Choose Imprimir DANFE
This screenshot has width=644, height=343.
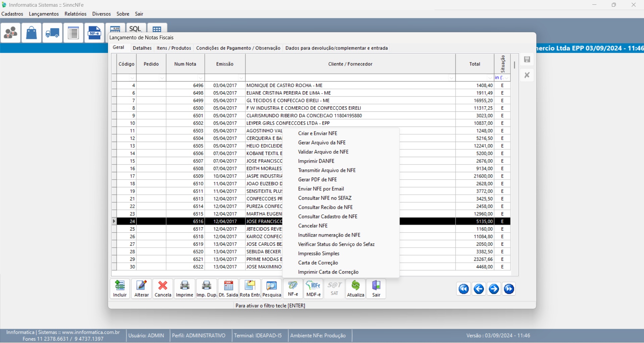pyautogui.click(x=341, y=161)
